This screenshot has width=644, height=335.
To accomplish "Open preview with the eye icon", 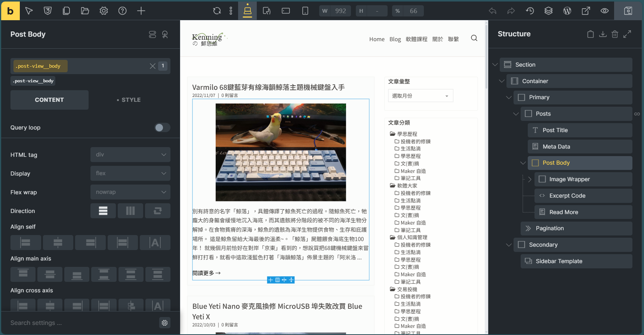I will pyautogui.click(x=604, y=11).
